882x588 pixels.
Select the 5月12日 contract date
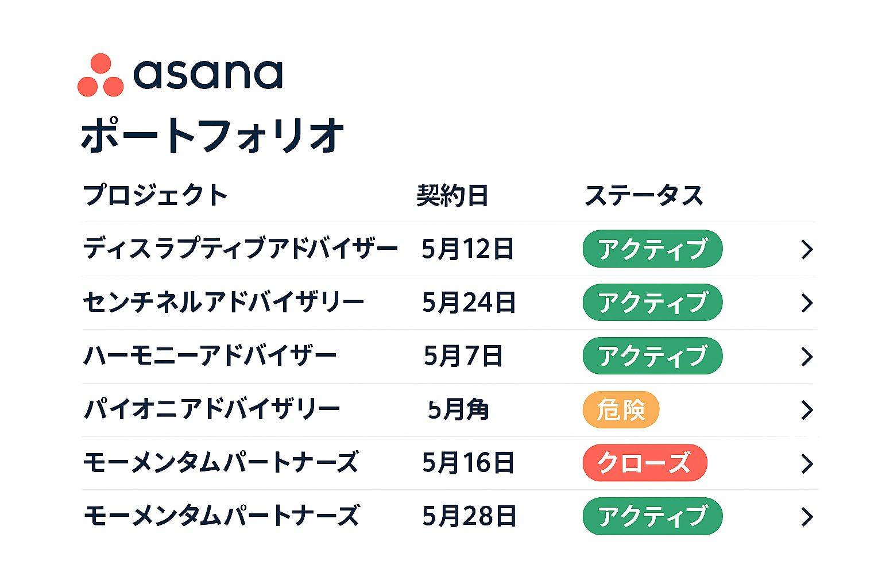[467, 249]
